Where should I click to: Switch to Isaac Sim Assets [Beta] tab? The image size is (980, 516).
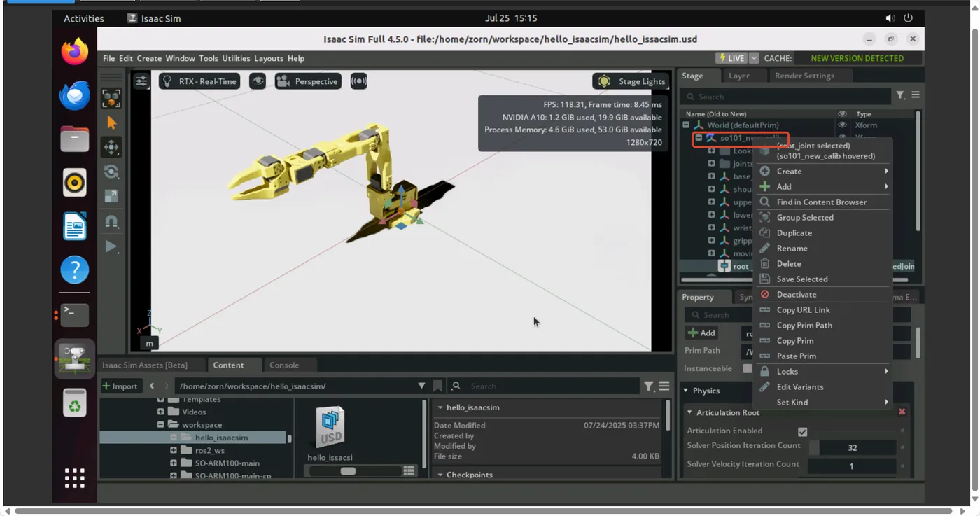(145, 365)
